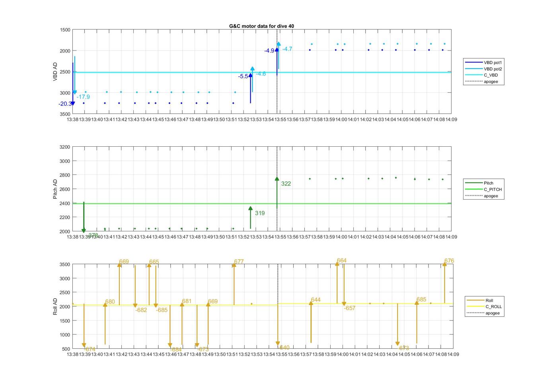Viewport: 557px width, 392px height.
Task: Click the '-4.9' VBD annotation
Action: click(269, 51)
